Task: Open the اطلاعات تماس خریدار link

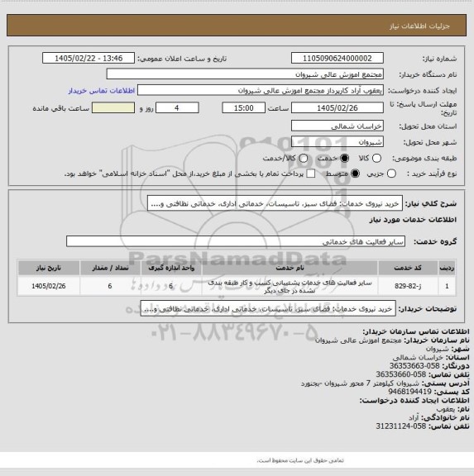Action: coord(102,90)
